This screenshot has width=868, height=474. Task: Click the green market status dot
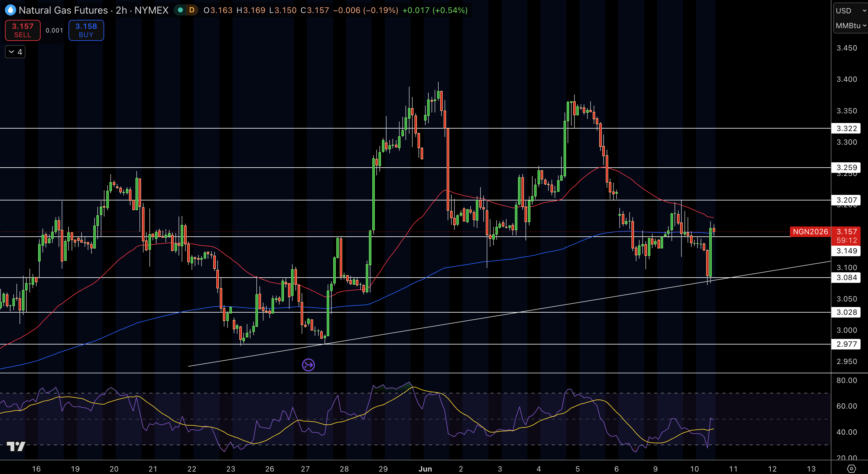[x=180, y=10]
